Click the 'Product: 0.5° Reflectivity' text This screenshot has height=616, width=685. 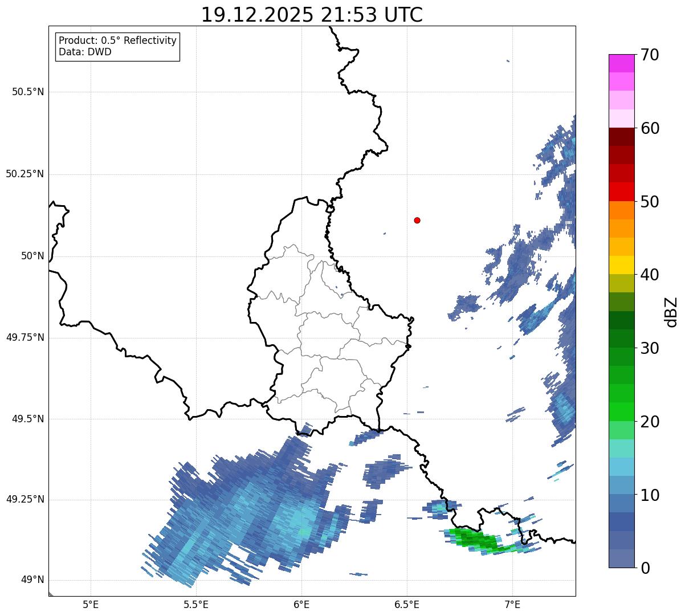coord(117,40)
